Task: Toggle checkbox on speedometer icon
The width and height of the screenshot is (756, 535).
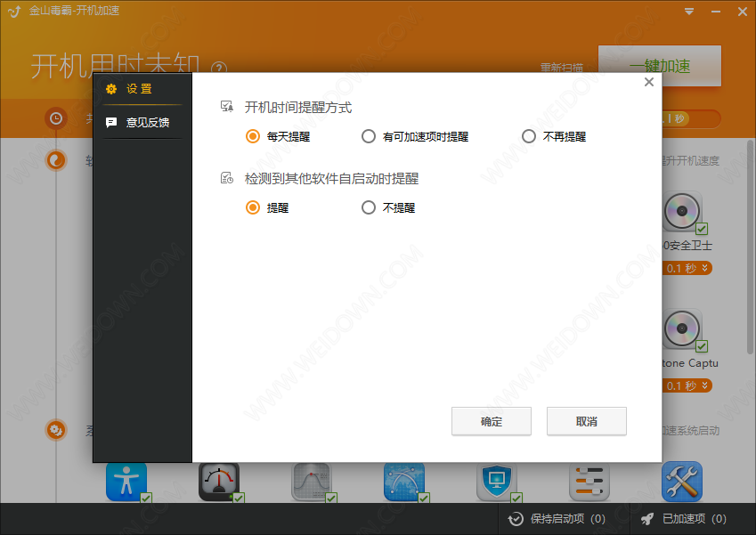Action: [239, 498]
